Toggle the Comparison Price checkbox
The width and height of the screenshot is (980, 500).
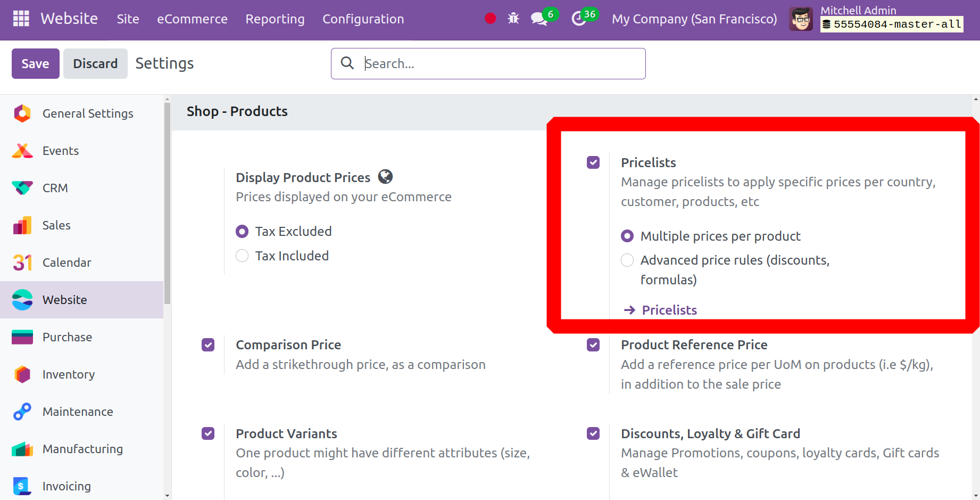pos(208,345)
